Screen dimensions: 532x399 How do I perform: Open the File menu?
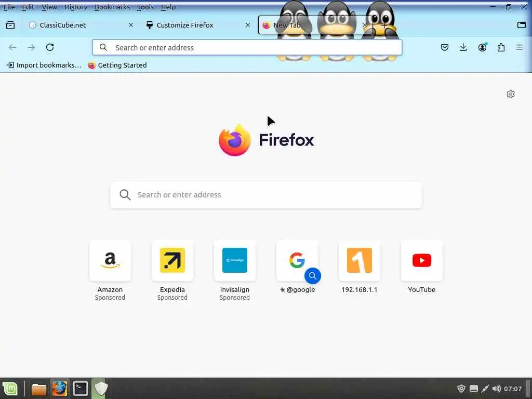coord(9,7)
